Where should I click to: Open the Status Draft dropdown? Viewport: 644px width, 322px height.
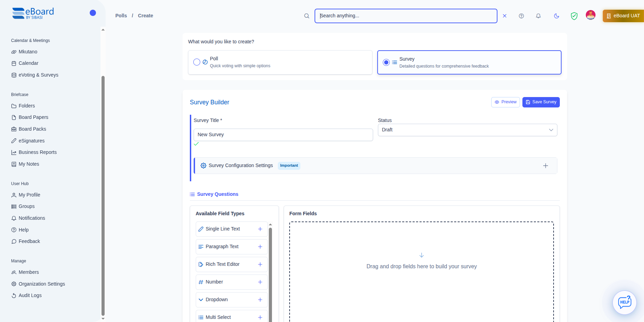[467, 130]
